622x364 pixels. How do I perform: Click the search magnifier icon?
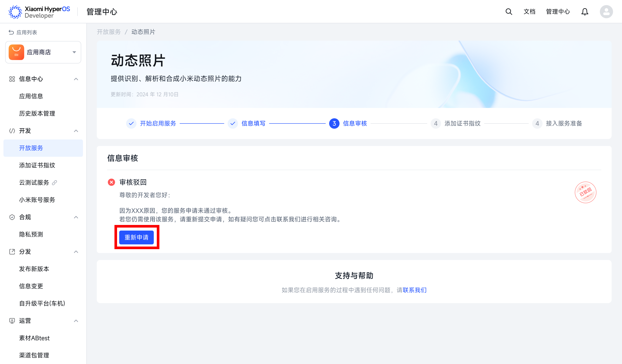[x=509, y=12]
